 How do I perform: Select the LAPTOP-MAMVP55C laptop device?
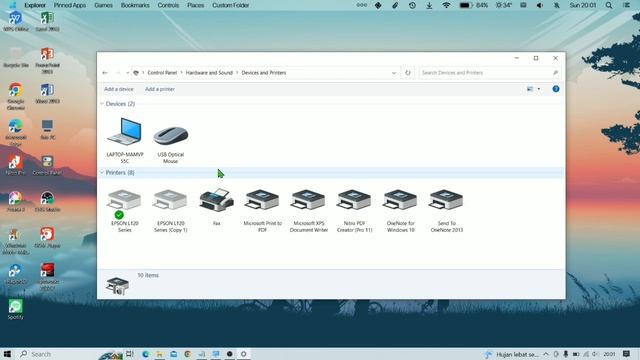(x=124, y=141)
